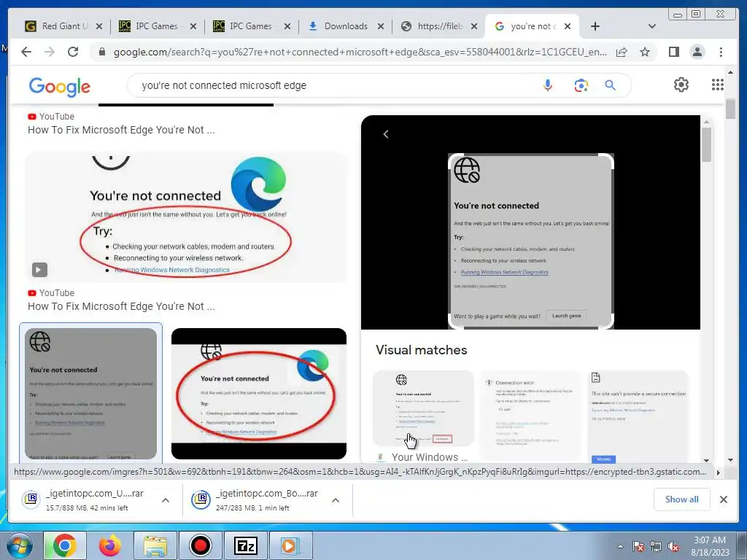Open first YouTube How To Fix Microsoft Edge result
This screenshot has width=747, height=560.
click(121, 130)
